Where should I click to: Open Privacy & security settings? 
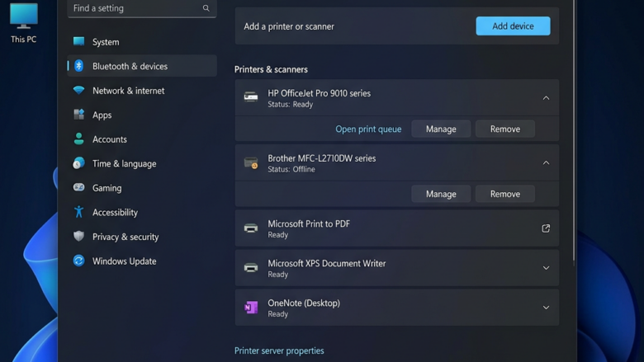tap(142, 237)
